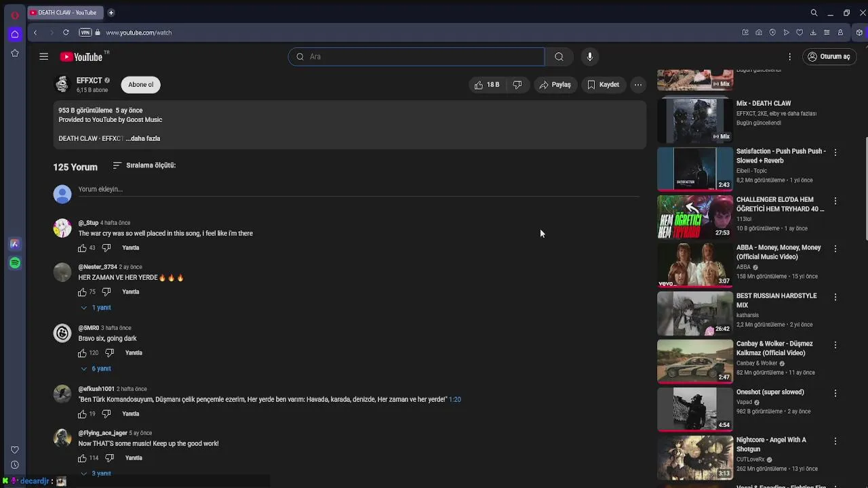Add page to bookmarks heart icon
Screen dimensions: 868x488
point(800,33)
